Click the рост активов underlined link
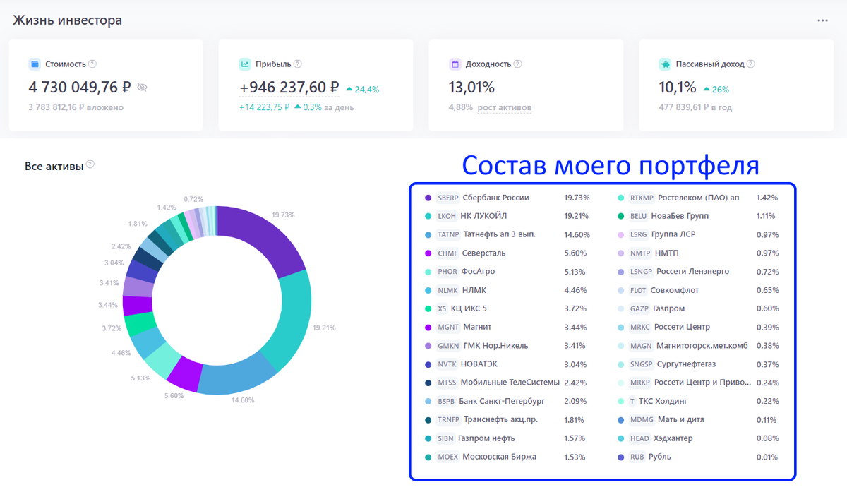The image size is (847, 504). coord(505,107)
